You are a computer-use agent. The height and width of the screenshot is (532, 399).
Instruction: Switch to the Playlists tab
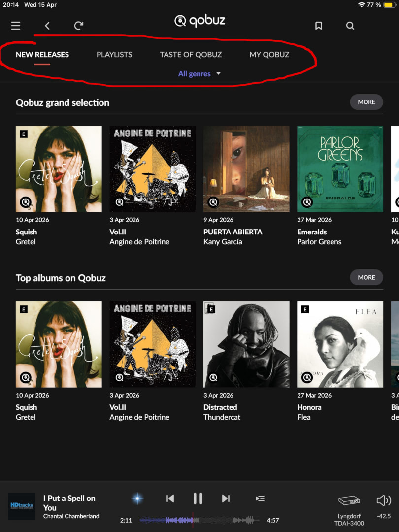(x=114, y=55)
